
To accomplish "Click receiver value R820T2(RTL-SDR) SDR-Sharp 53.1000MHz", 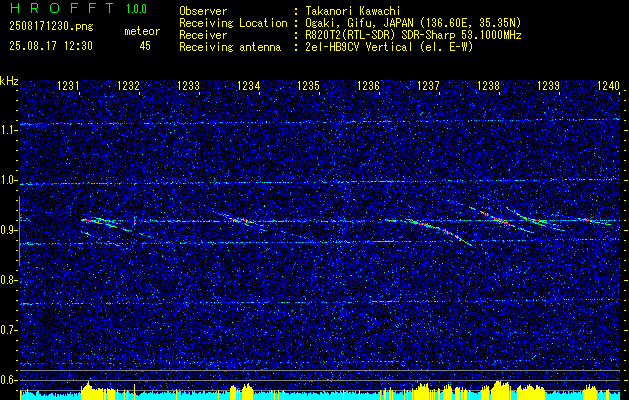I will pos(413,35).
